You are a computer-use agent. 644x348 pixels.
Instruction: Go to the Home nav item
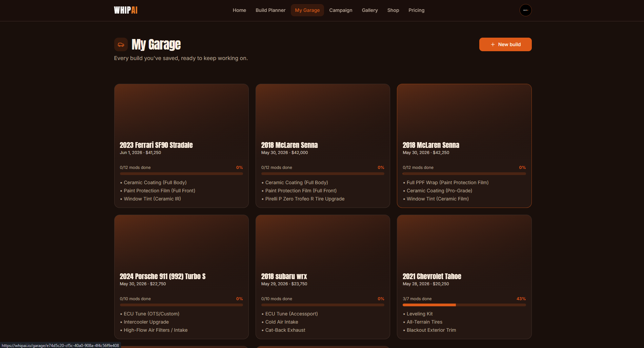tap(239, 10)
